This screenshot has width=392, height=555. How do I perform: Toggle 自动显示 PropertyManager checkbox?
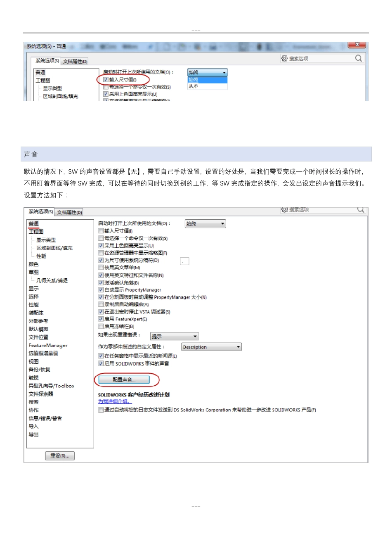pyautogui.click(x=101, y=290)
